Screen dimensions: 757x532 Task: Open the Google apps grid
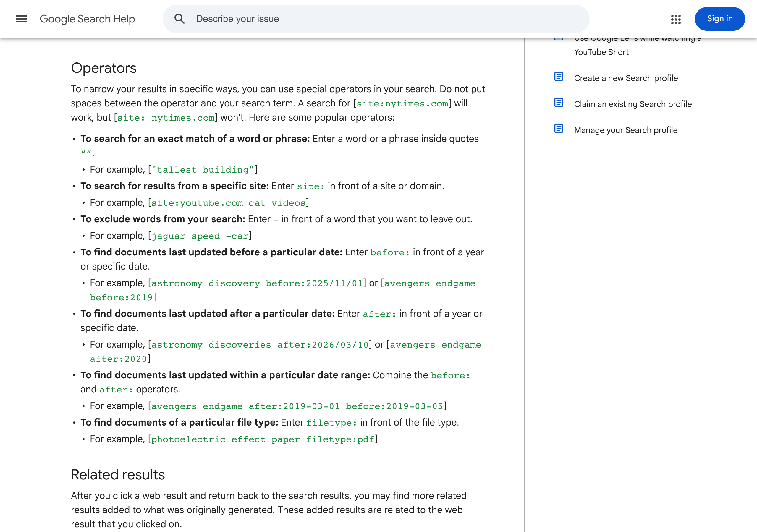click(x=676, y=19)
